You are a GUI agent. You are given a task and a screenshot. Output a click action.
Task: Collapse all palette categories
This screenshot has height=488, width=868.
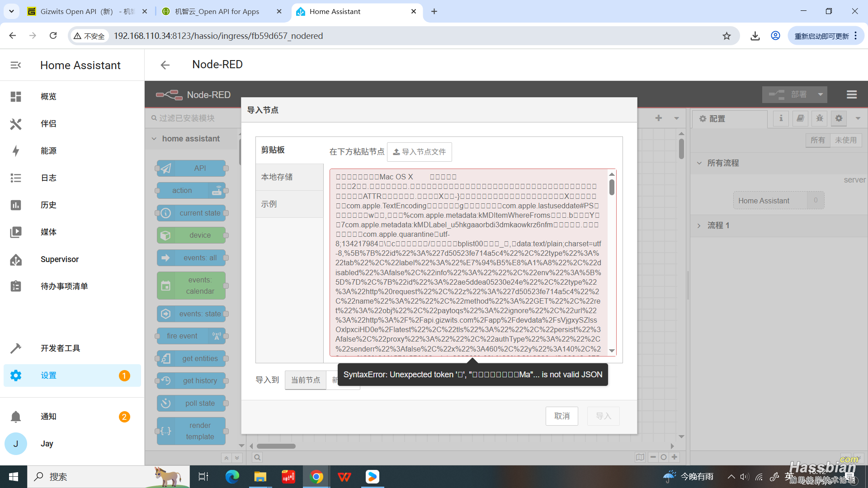click(226, 458)
